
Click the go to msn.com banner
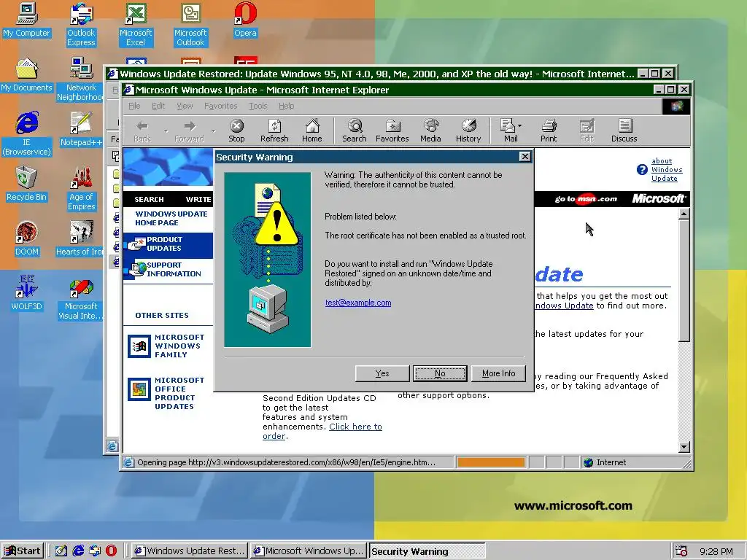[x=586, y=199]
